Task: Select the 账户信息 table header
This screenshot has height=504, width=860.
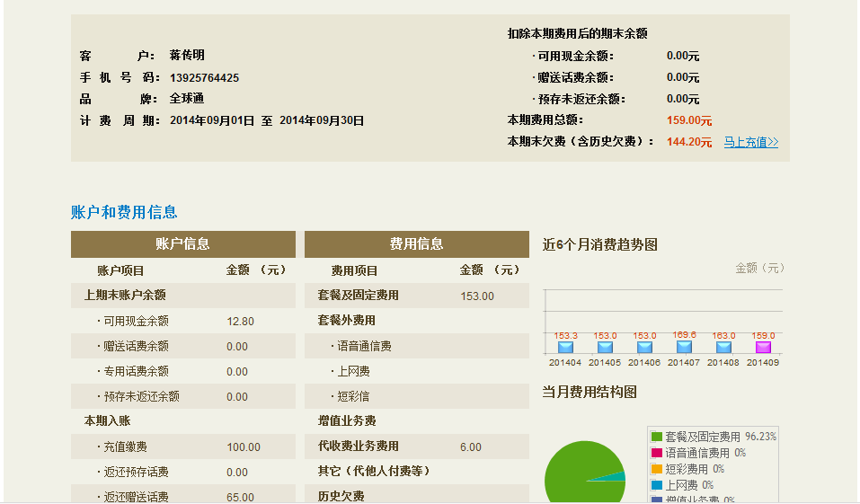Action: click(x=182, y=244)
